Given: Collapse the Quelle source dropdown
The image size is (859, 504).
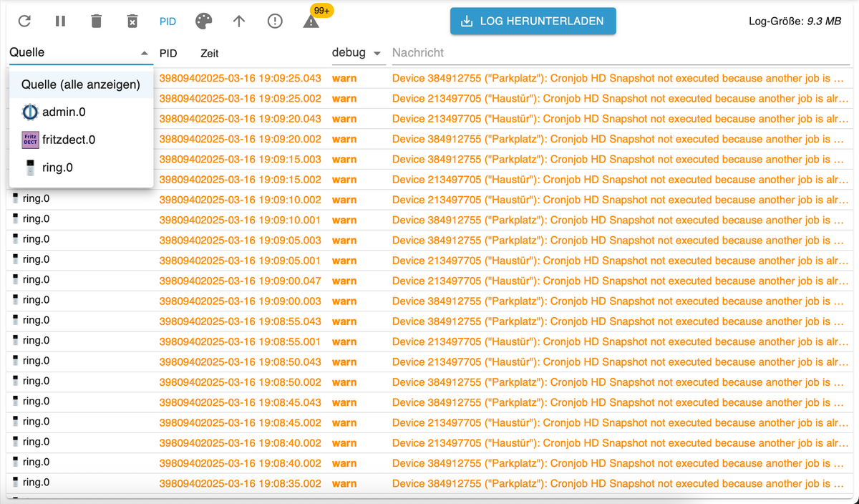Looking at the screenshot, I should (144, 53).
